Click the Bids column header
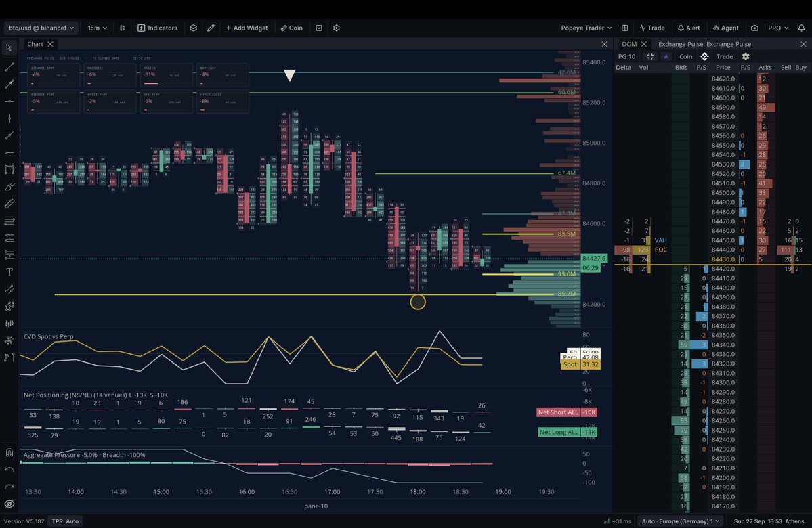The width and height of the screenshot is (812, 528). pos(681,67)
